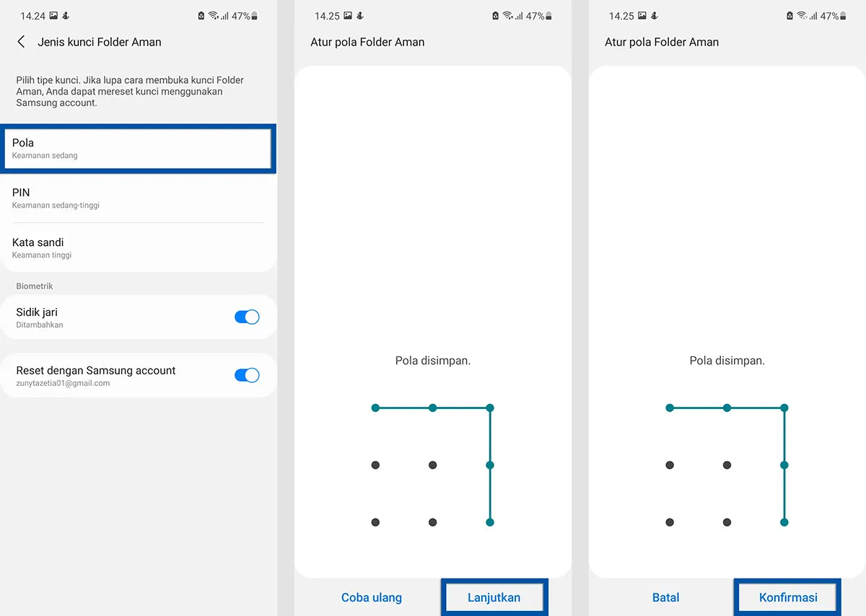Tap the center dot of confirmation pattern grid

point(727,465)
